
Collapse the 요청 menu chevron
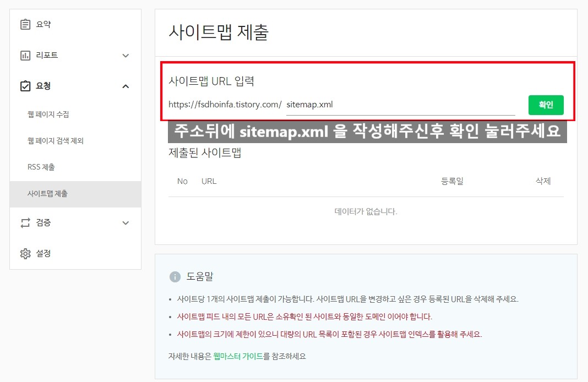coord(126,86)
